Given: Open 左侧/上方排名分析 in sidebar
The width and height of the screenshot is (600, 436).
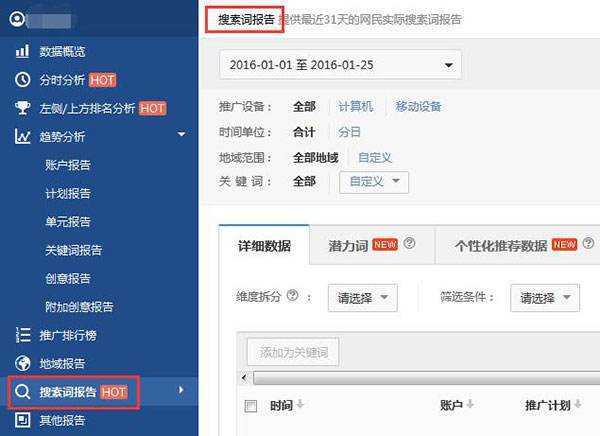Looking at the screenshot, I should click(x=87, y=108).
